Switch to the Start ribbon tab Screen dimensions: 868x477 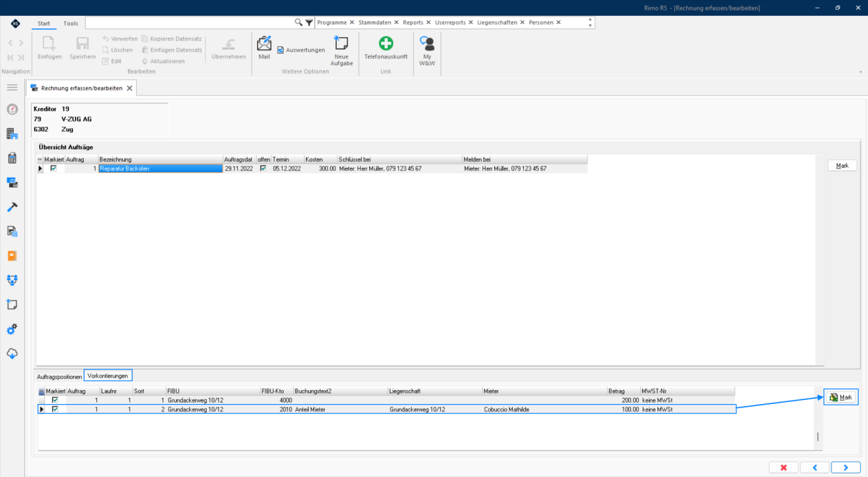point(44,23)
